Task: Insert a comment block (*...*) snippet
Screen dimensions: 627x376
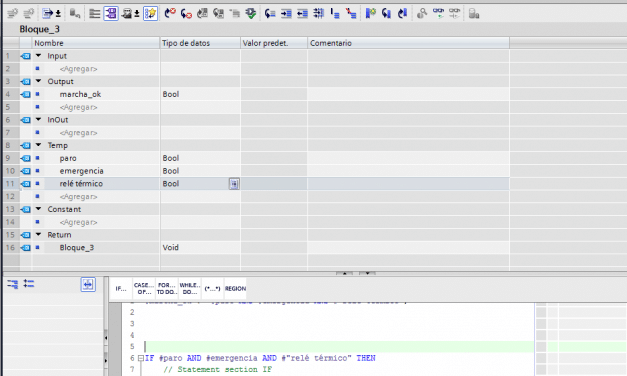Action: pyautogui.click(x=212, y=288)
